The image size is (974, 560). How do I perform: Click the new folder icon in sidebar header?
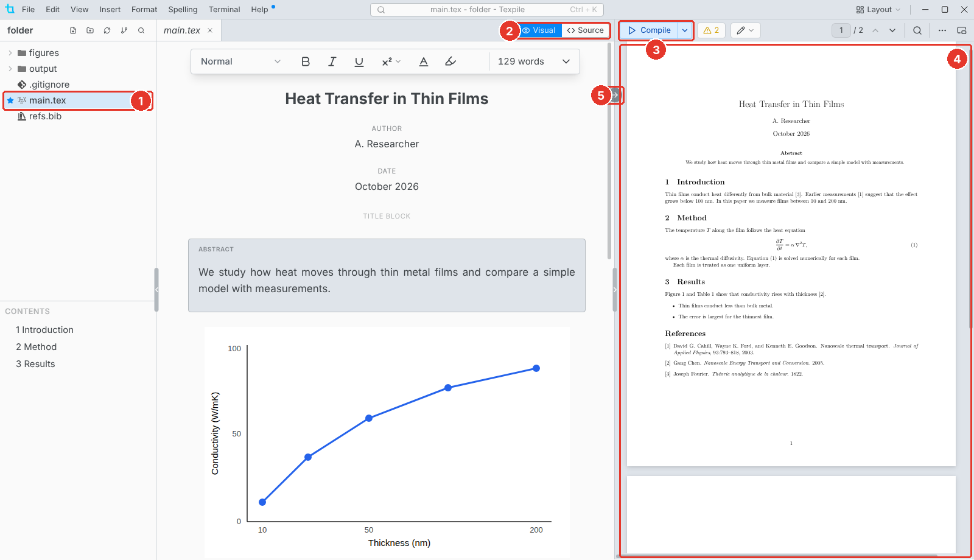click(x=90, y=30)
